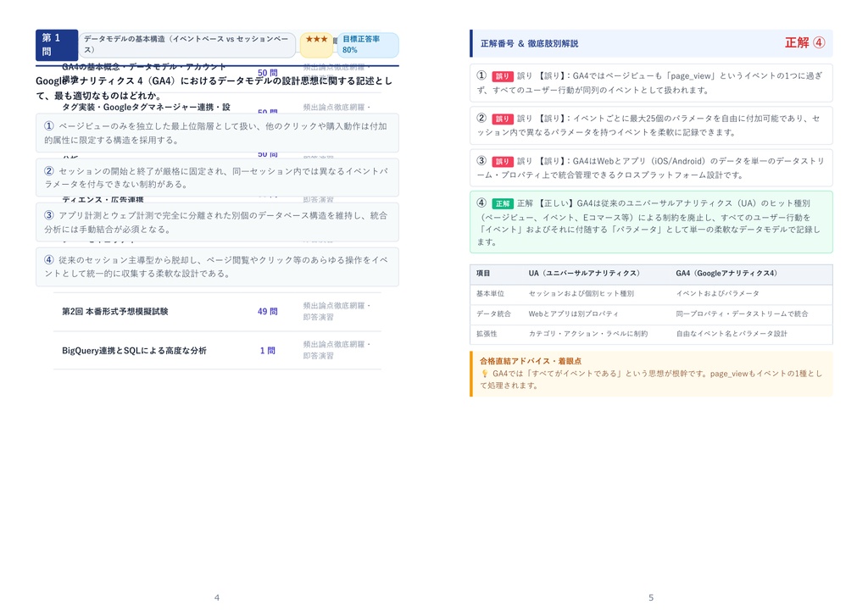This screenshot has height=616, width=868.
Task: Click the セッションおよび個別ヒット種別 cell
Action: (x=581, y=294)
